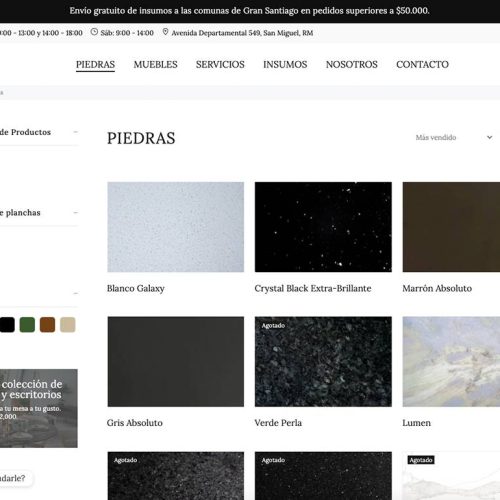
Task: Navigate to NOSOTROS page
Action: point(352,64)
